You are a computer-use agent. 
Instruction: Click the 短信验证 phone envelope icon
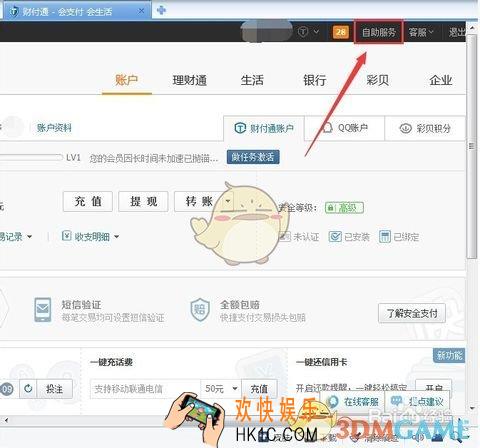click(x=43, y=310)
